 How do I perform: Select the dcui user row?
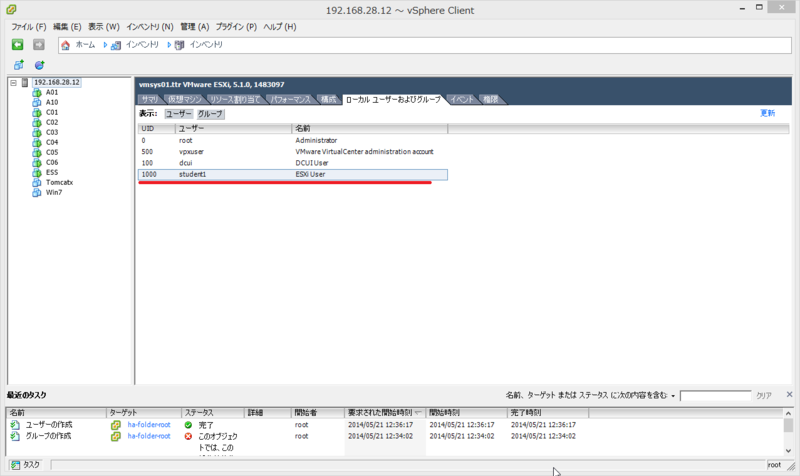coord(293,163)
